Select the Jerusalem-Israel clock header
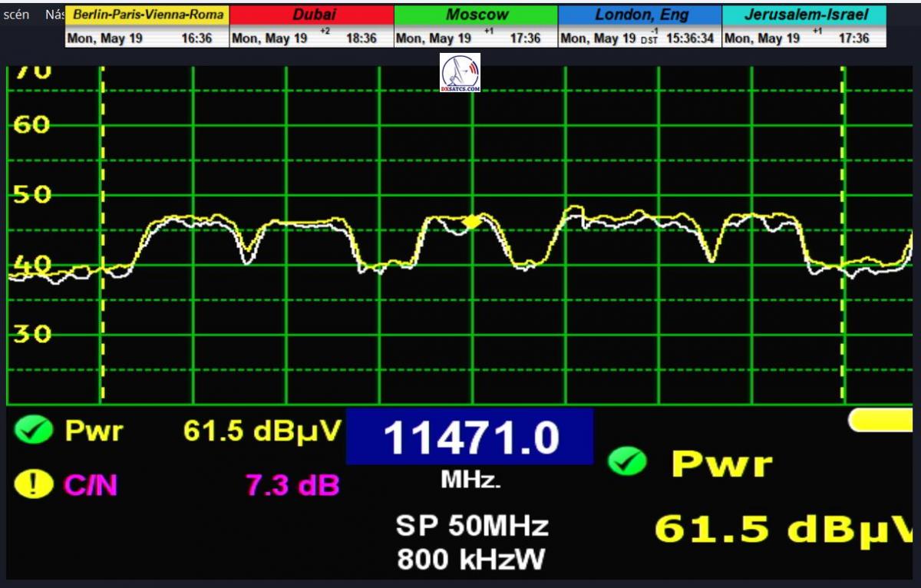Screen dimensions: 921x588 (804, 15)
